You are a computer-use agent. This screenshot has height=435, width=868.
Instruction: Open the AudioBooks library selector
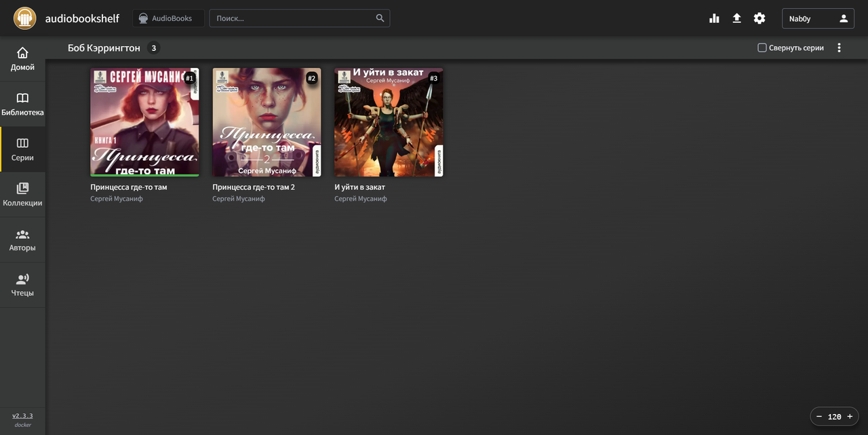168,18
